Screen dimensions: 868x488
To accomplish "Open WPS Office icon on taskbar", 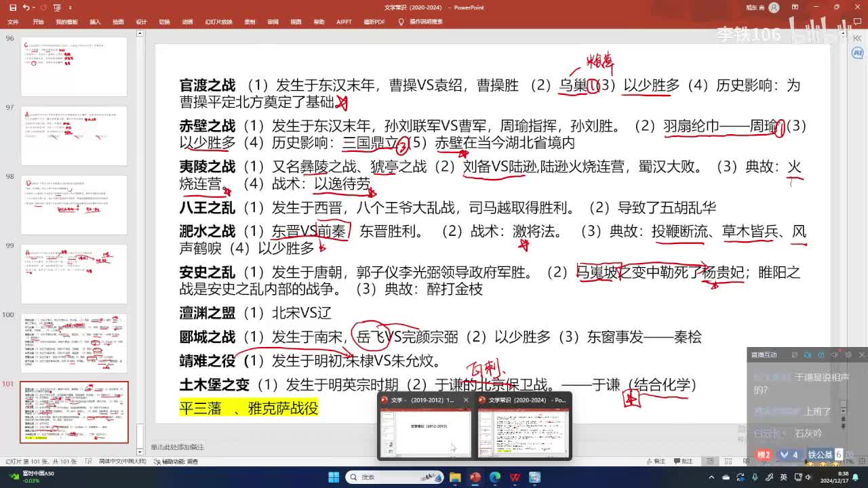I will pyautogui.click(x=515, y=477).
